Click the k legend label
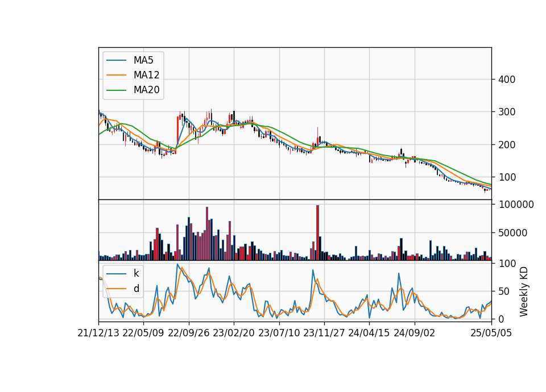This screenshot has width=546, height=392. [136, 273]
